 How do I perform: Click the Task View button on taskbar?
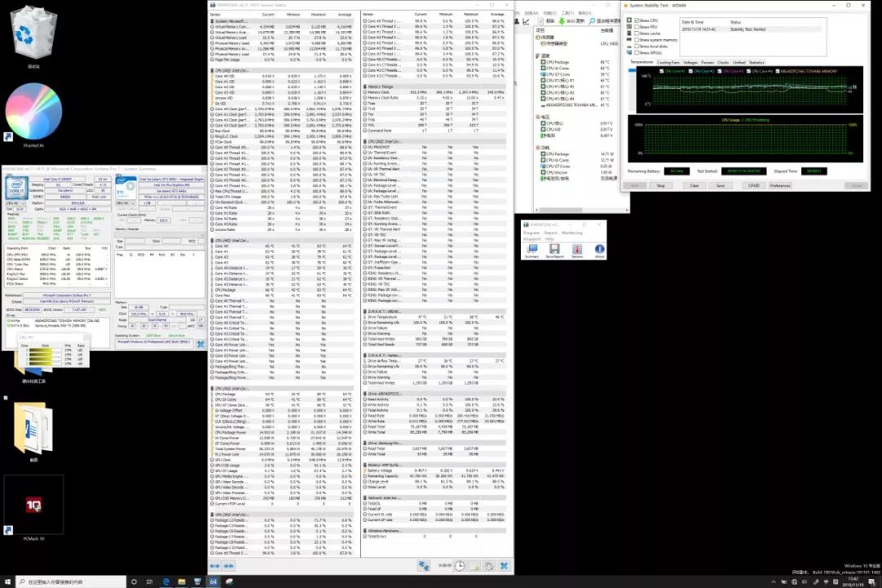pyautogui.click(x=149, y=581)
